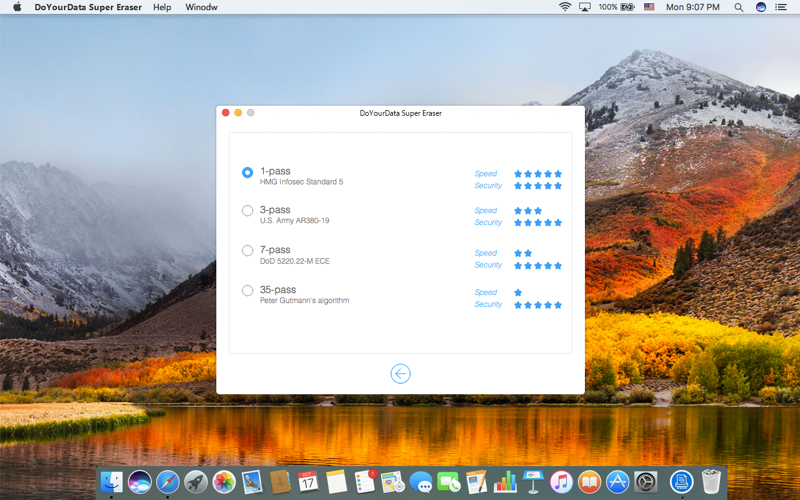Viewport: 800px width, 500px height.
Task: Click the back arrow button
Action: [x=401, y=373]
